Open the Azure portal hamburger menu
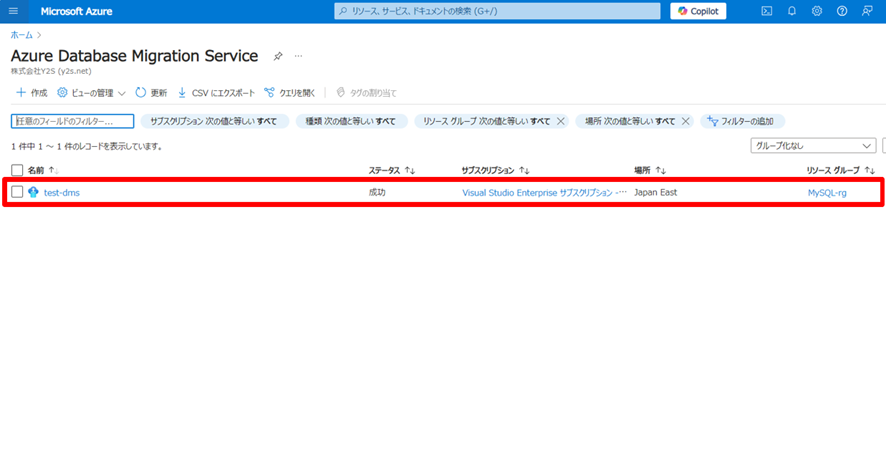This screenshot has height=462, width=886. [13, 11]
